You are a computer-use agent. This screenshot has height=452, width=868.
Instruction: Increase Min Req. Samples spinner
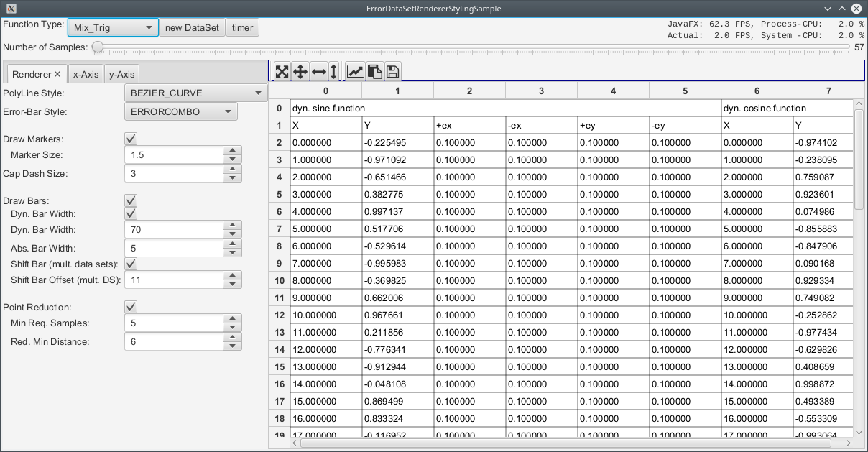pos(231,318)
